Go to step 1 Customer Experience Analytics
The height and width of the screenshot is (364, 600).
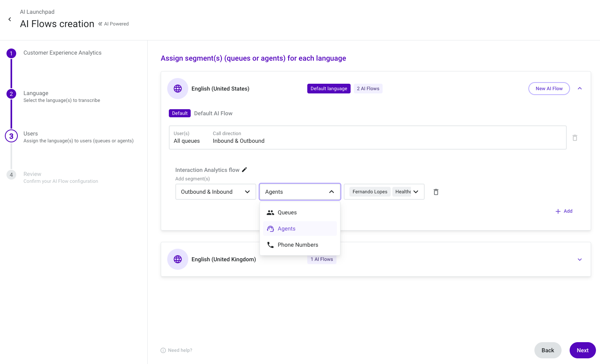coord(11,53)
